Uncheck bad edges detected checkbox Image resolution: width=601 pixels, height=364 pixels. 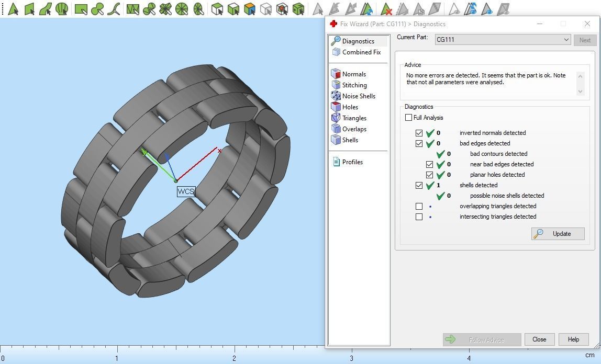click(419, 143)
